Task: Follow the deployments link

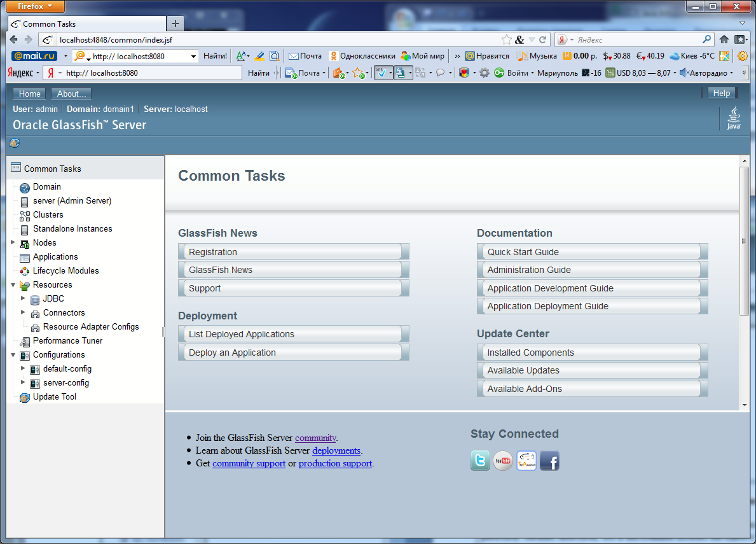Action: pos(336,450)
